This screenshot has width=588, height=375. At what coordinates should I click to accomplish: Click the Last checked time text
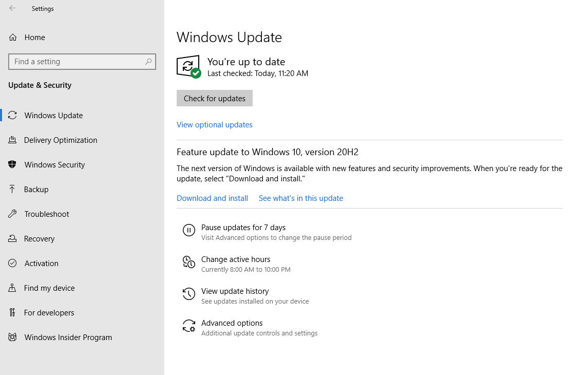click(258, 73)
